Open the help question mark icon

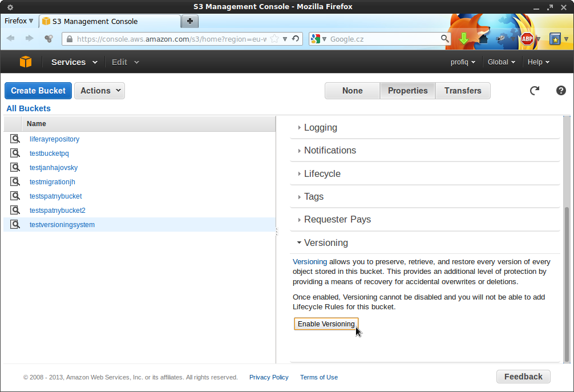[x=561, y=90]
